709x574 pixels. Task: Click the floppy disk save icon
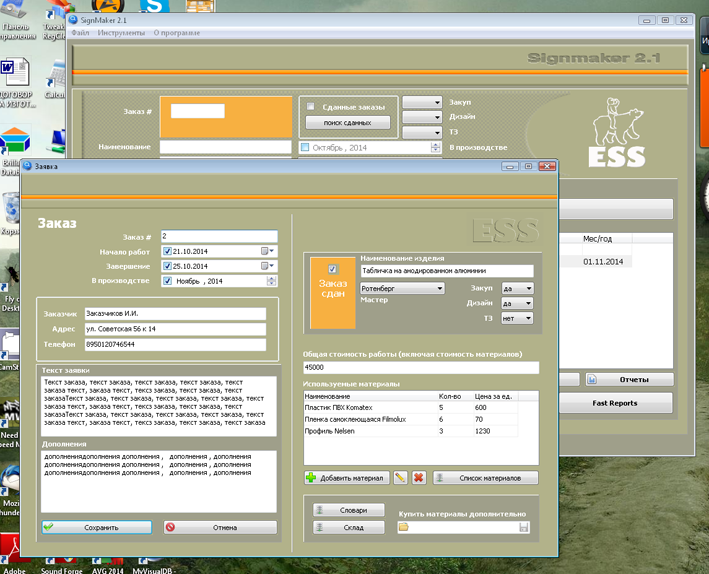[523, 527]
